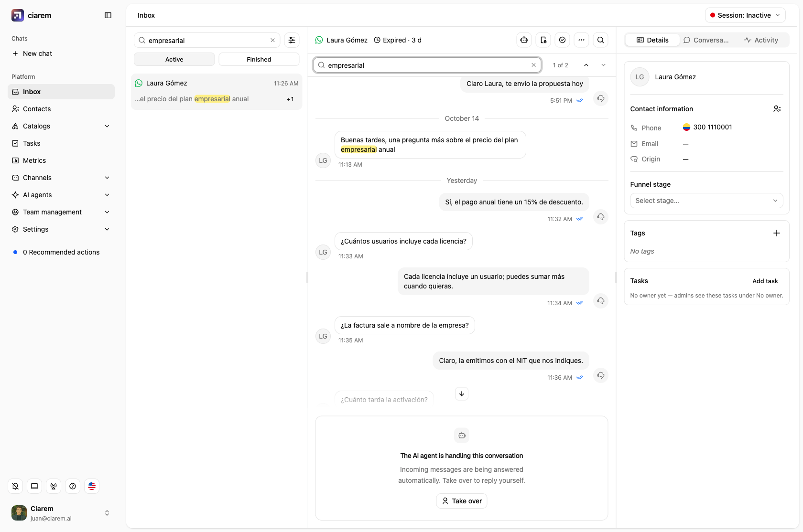Click the AI agent bot icon in chat header

(x=524, y=40)
